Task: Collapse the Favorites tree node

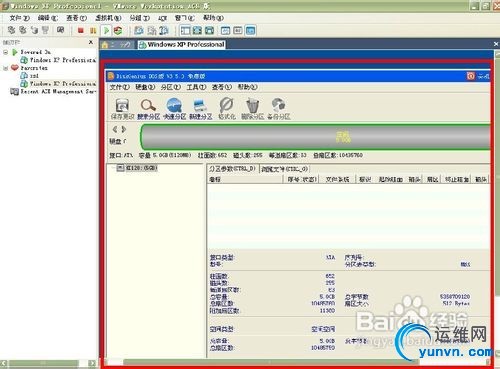Action: 6,68
